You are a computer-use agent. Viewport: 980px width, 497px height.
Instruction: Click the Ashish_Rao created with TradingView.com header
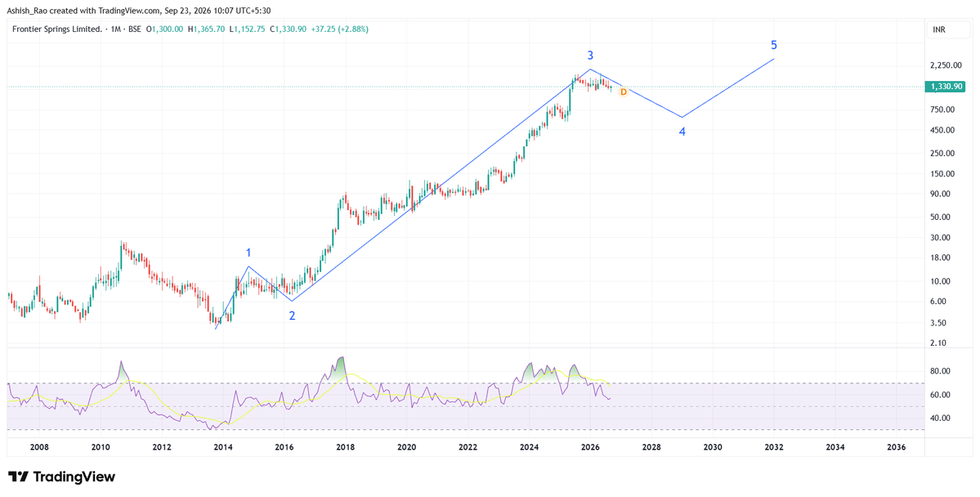140,10
